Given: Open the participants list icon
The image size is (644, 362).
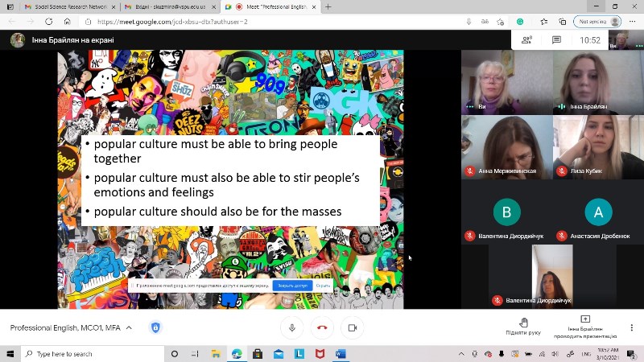Looking at the screenshot, I should 526,39.
